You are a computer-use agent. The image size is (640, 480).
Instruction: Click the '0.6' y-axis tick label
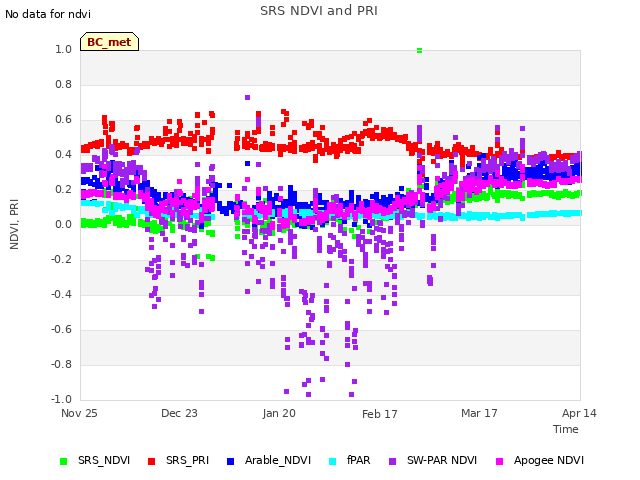click(63, 120)
